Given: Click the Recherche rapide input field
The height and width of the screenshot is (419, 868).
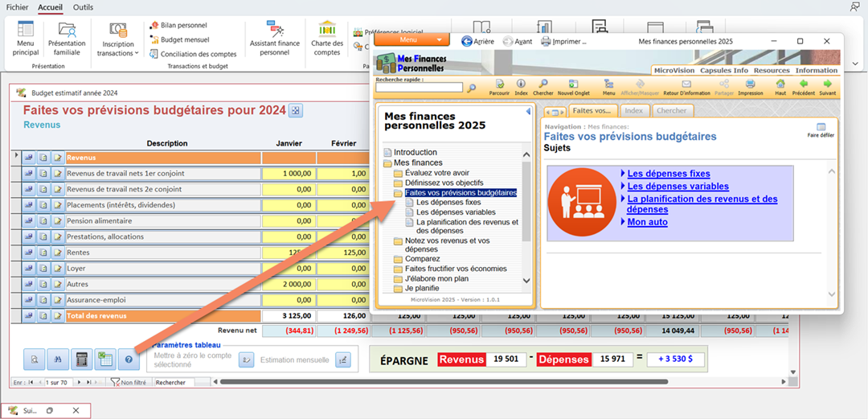Looking at the screenshot, I should click(419, 87).
